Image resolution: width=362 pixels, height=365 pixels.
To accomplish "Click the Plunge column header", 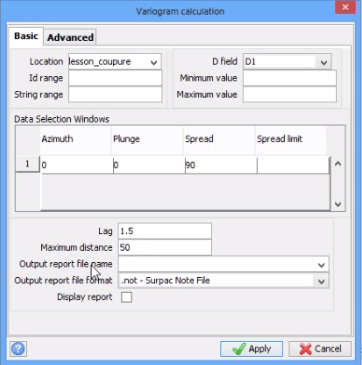I will (147, 139).
